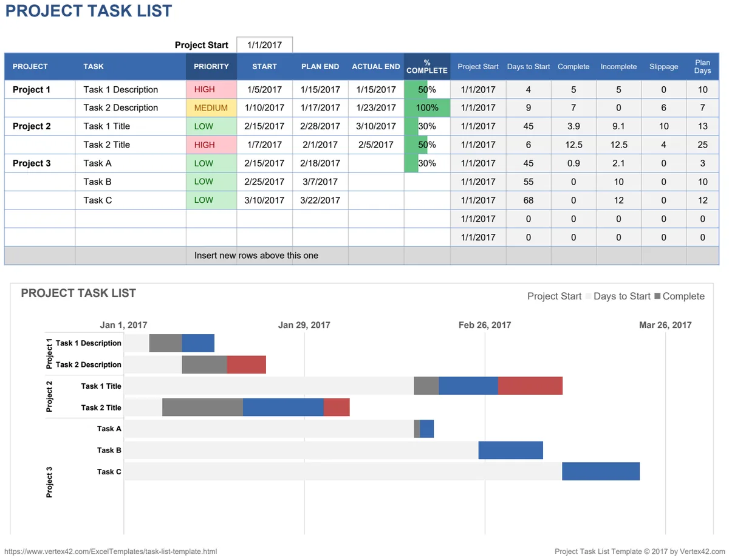Select actual end date 1/23/2017
The height and width of the screenshot is (560, 729).
[x=376, y=108]
